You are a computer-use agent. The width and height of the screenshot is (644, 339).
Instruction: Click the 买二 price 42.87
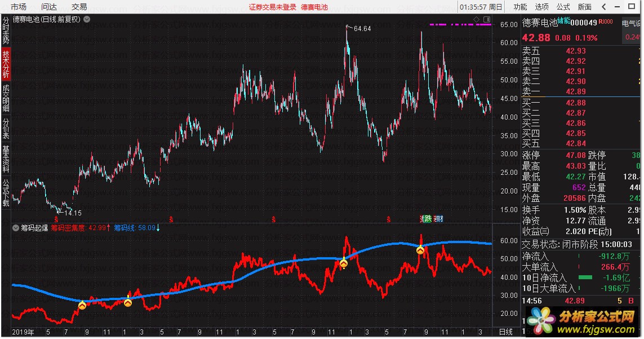point(576,113)
